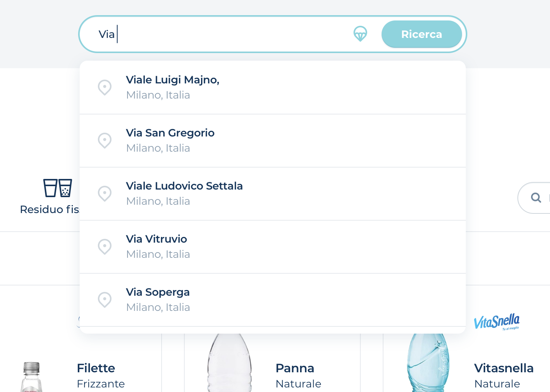Click pin icon beside Viale Ludovico Settala

[x=105, y=193]
